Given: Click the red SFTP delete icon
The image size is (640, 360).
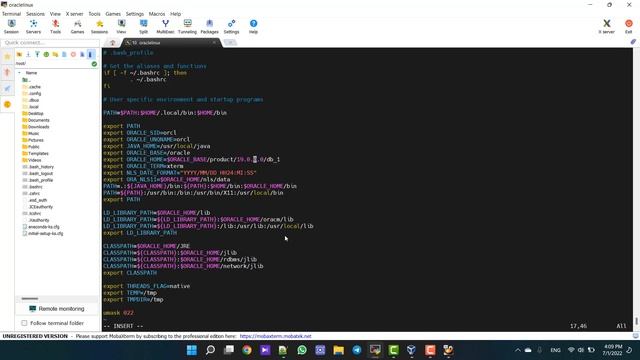Looking at the screenshot, I should click(x=73, y=54).
